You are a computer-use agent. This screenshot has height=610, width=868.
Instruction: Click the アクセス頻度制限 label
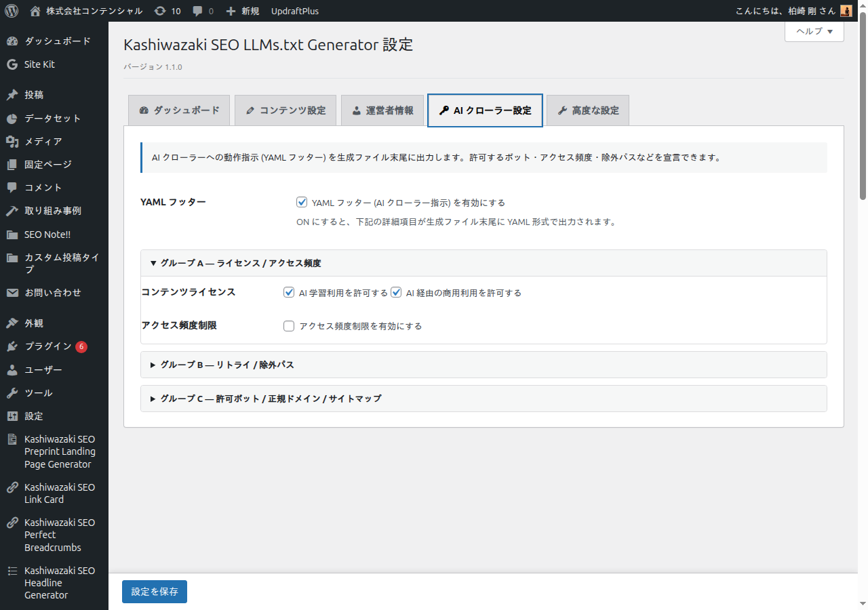(x=179, y=325)
